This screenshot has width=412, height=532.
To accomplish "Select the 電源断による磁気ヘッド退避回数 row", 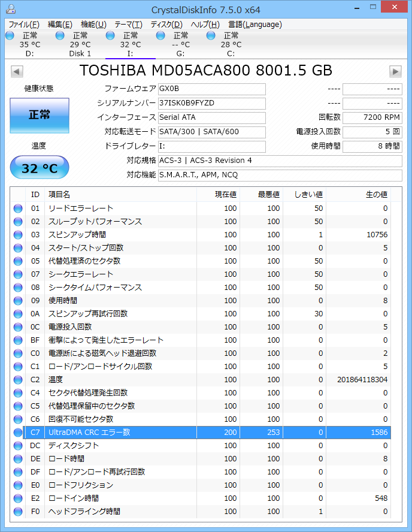I will coord(201,353).
